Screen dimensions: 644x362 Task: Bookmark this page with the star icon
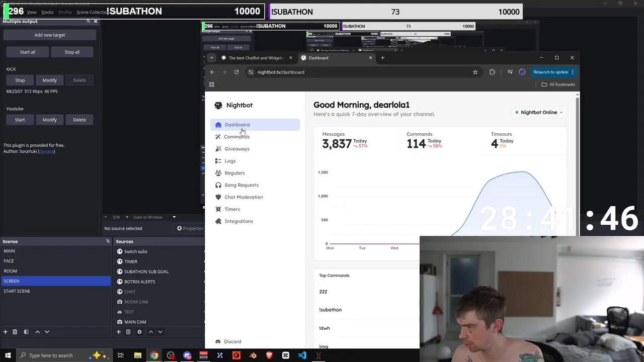[475, 72]
